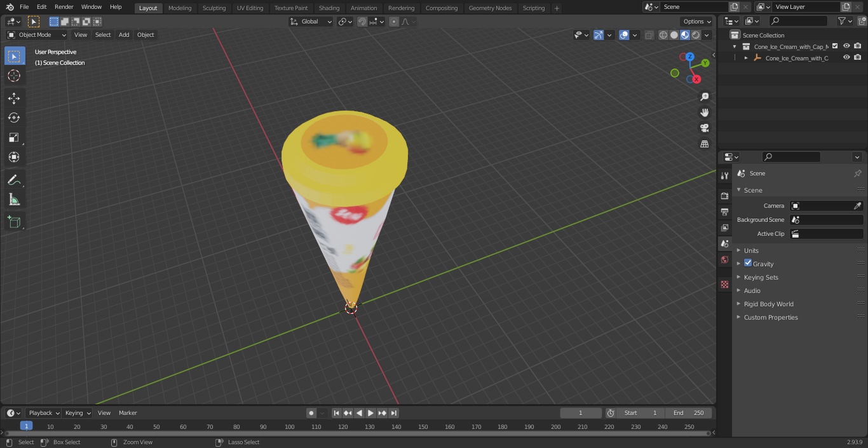This screenshot has width=868, height=448.
Task: Select rendered viewport shading
Action: click(696, 35)
